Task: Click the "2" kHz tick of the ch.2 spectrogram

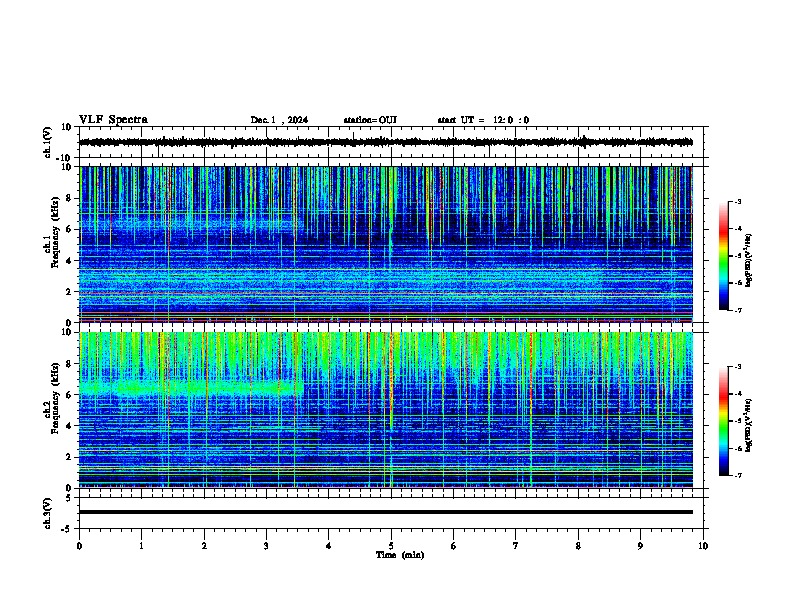Action: pyautogui.click(x=70, y=457)
